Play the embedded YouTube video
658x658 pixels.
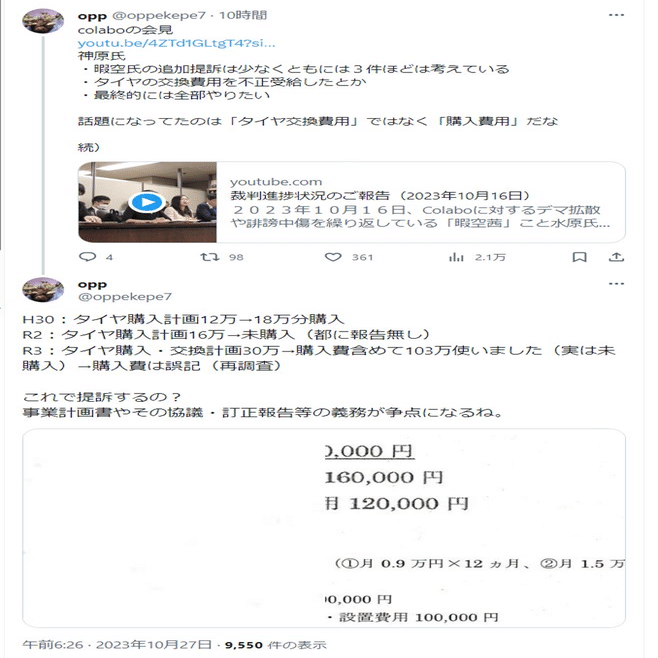[147, 202]
